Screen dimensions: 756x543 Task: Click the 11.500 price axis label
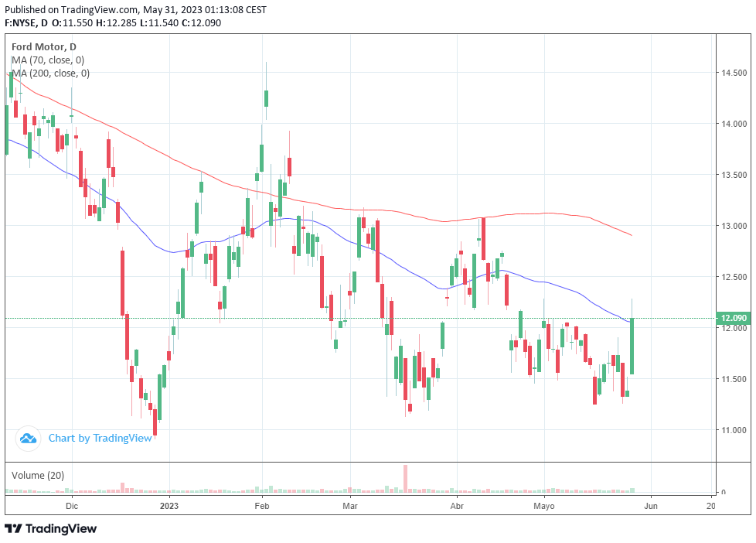pyautogui.click(x=734, y=379)
